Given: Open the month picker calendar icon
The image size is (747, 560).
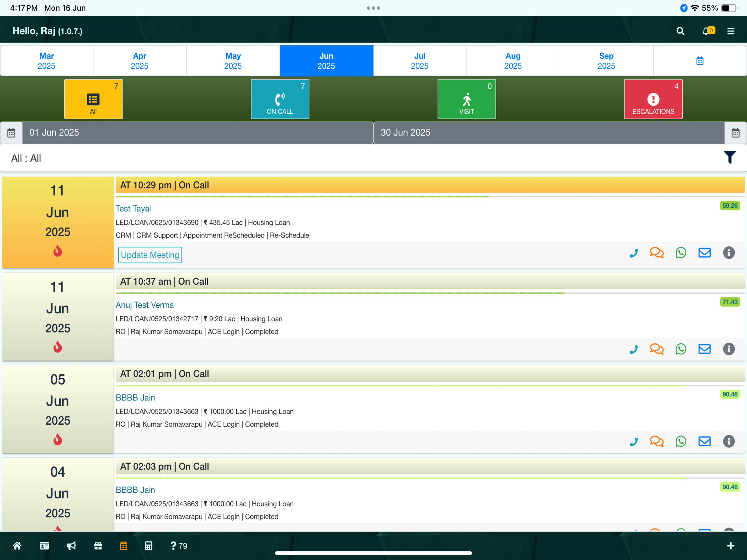Looking at the screenshot, I should click(x=700, y=61).
